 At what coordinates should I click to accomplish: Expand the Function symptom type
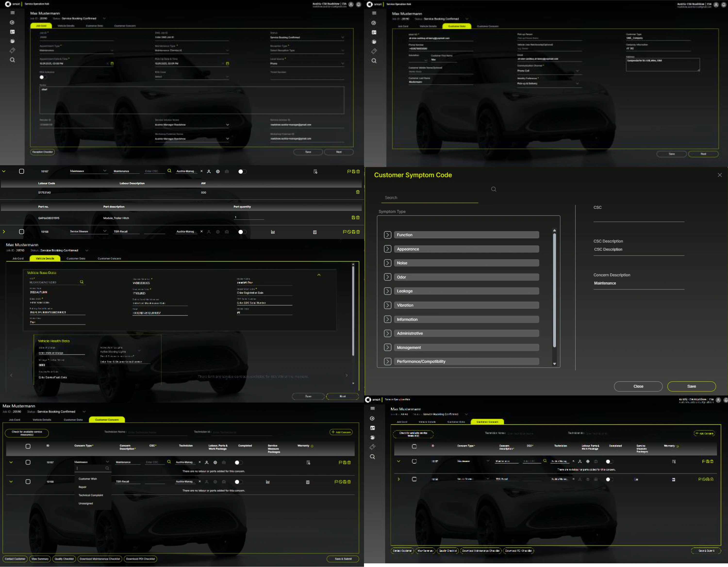click(x=387, y=235)
